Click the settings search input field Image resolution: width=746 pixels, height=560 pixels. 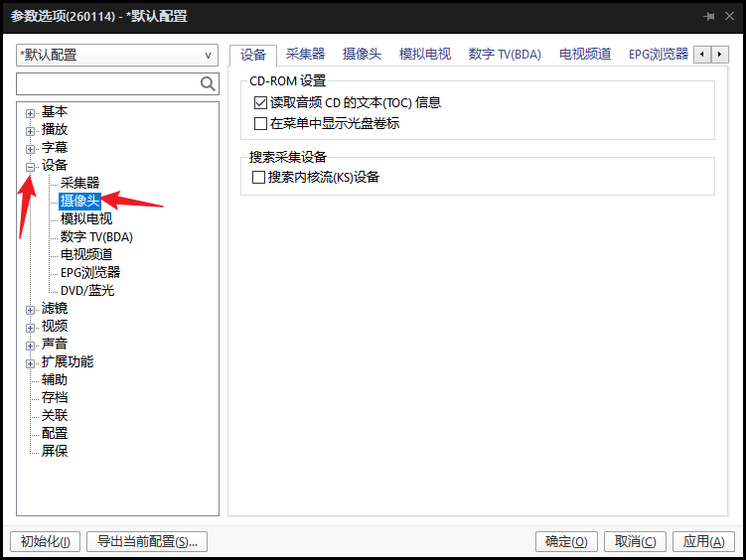click(106, 84)
